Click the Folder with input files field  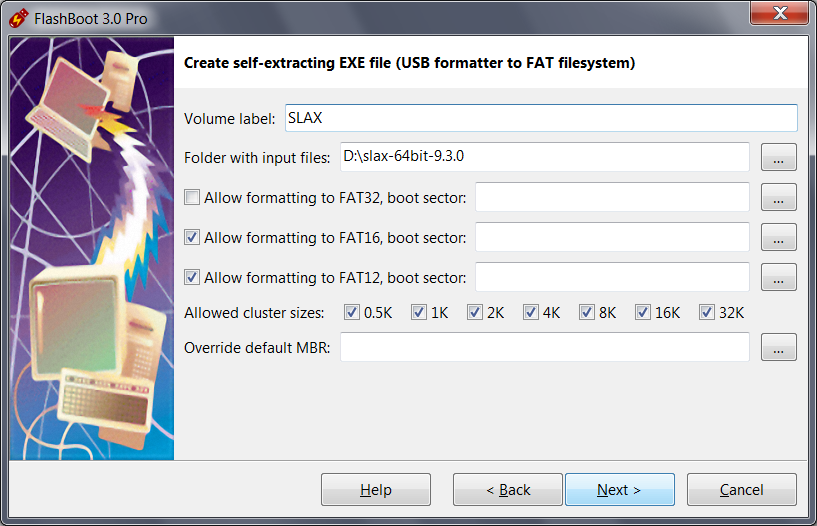pos(544,157)
